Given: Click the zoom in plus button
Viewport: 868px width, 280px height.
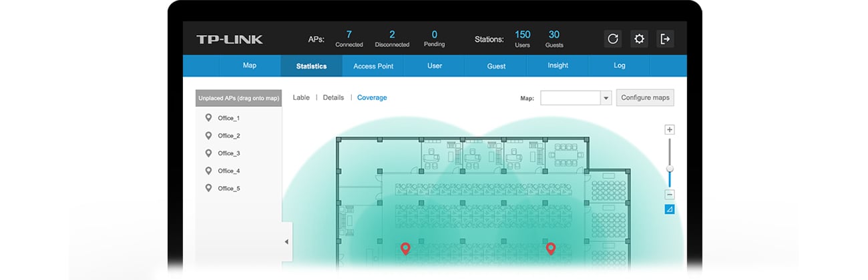Looking at the screenshot, I should coord(670,129).
